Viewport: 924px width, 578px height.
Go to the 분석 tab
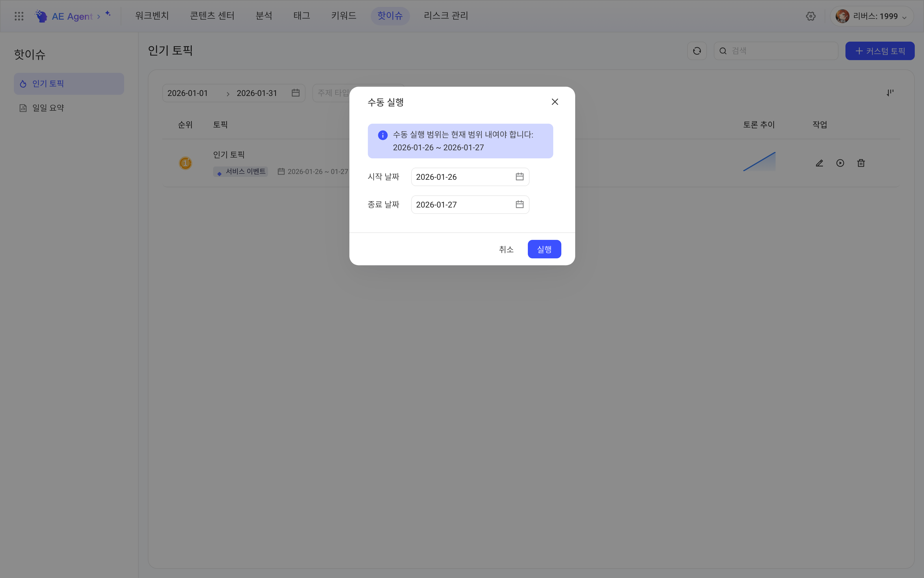click(264, 16)
